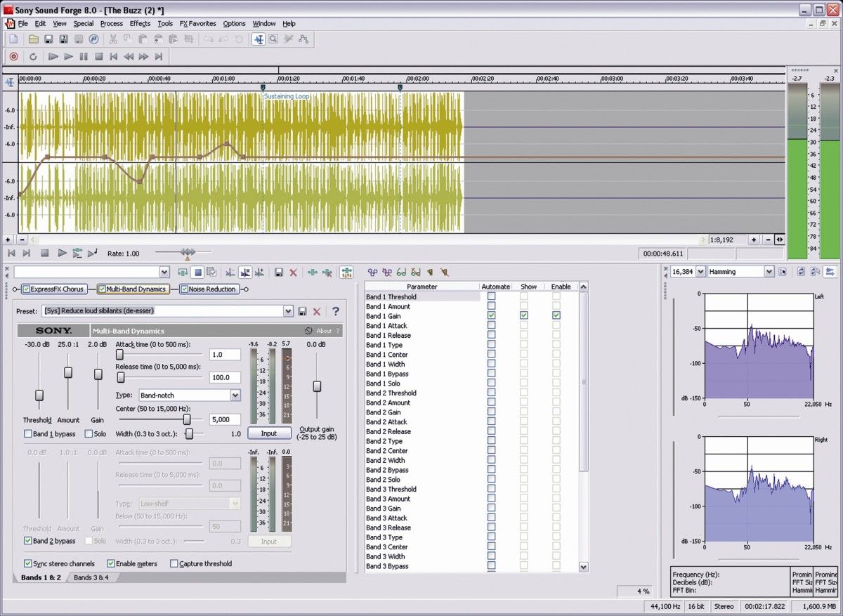
Task: Click the Band 1 Threshold slider handle
Action: click(x=39, y=395)
